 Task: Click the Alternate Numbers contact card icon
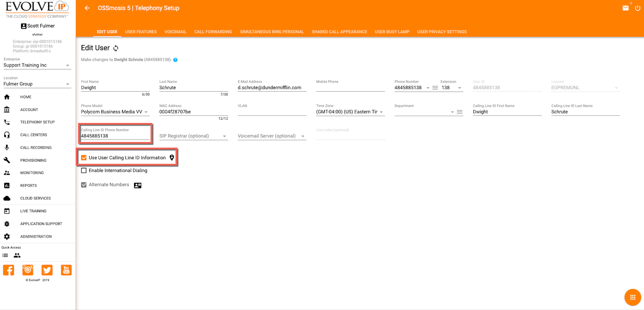coord(138,185)
